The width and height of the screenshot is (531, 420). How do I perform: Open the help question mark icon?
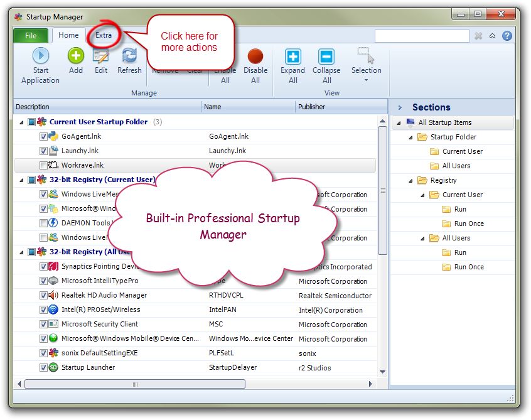[507, 36]
